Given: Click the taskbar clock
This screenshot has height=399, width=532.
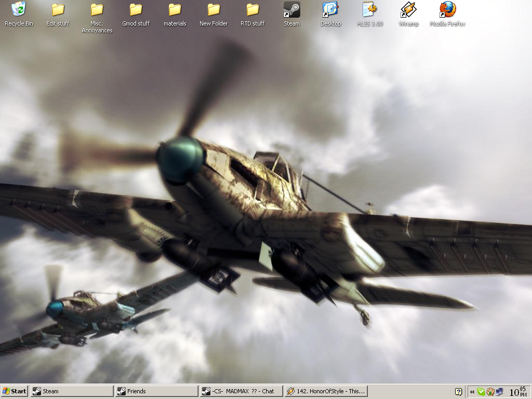Looking at the screenshot, I should tap(517, 392).
